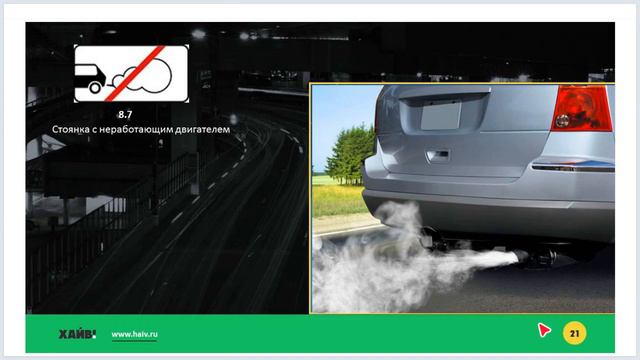Open the www.haiv.ru link

(134, 334)
